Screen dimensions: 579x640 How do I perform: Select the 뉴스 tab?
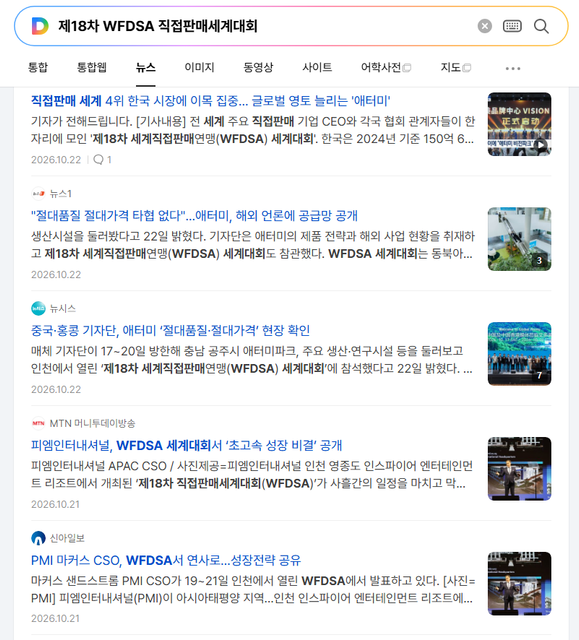point(146,67)
